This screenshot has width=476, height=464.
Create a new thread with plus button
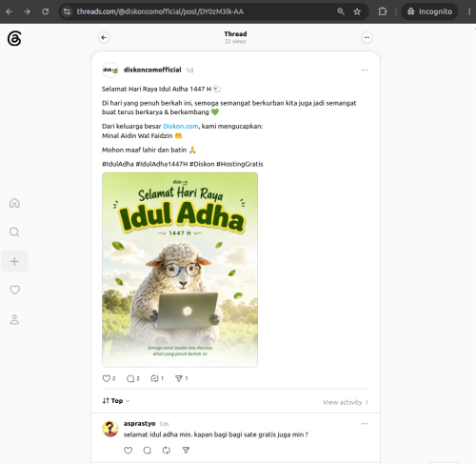coord(14,261)
